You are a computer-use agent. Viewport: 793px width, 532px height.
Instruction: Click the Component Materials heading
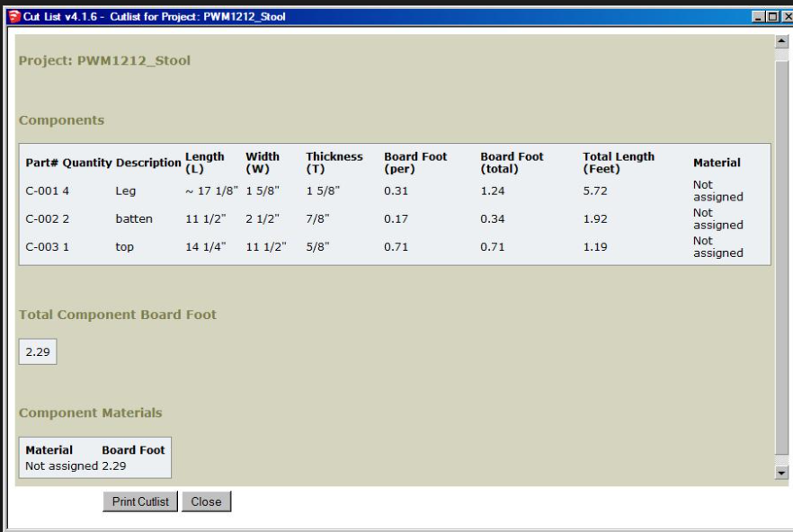[91, 412]
